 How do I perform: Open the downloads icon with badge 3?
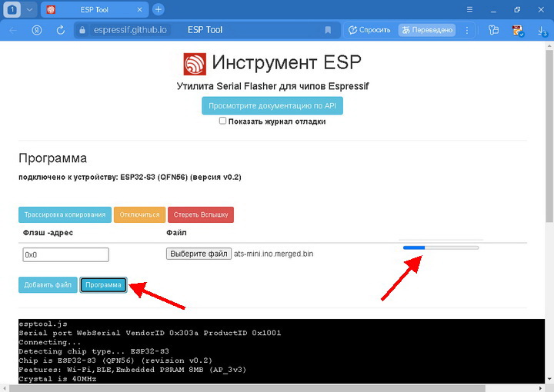[542, 31]
